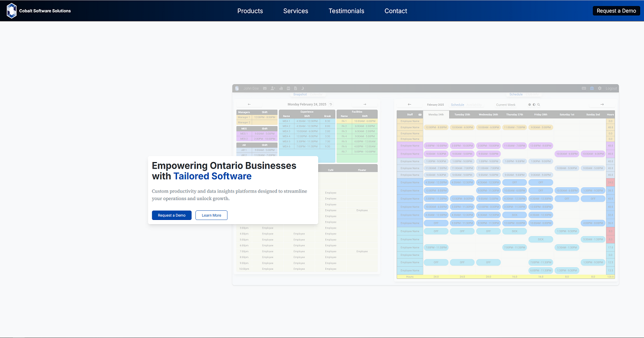This screenshot has width=644, height=338.
Task: Toggle the dark mode moon icon
Action: (x=302, y=89)
